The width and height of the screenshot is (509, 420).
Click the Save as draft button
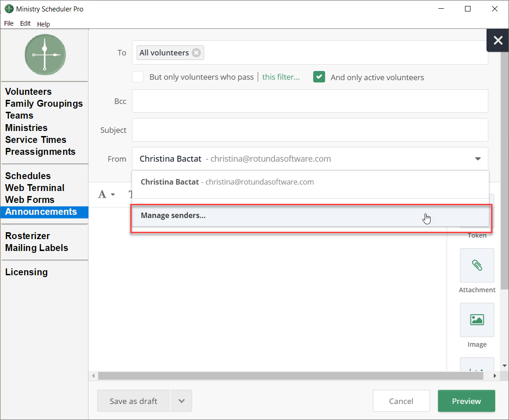133,401
